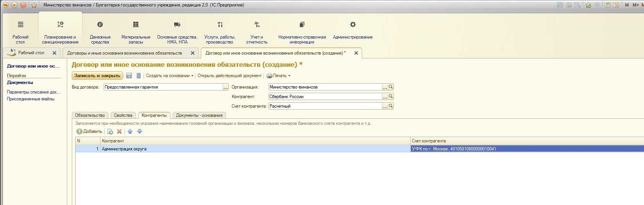Open Счет контрагента record with magnifier icon

click(391, 106)
